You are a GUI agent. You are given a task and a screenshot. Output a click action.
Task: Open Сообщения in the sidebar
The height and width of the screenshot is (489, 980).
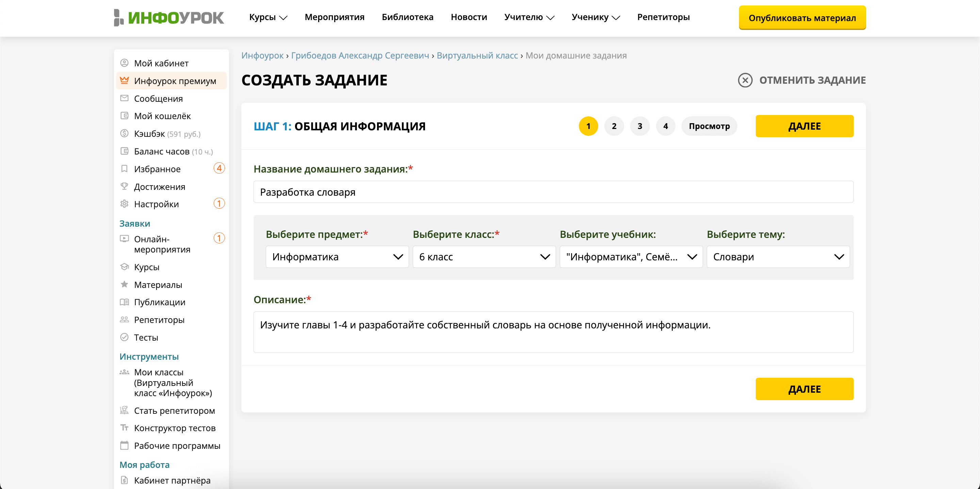[158, 99]
